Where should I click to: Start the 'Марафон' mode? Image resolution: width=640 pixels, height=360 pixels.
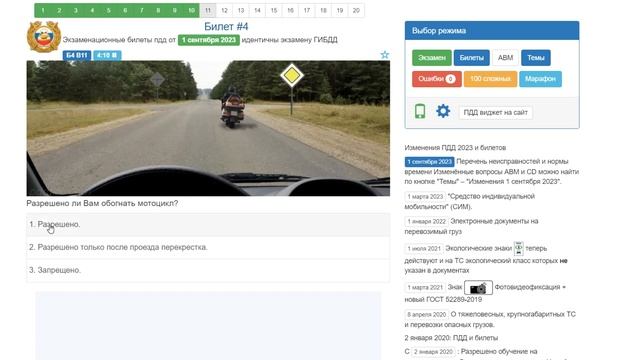[x=540, y=79]
